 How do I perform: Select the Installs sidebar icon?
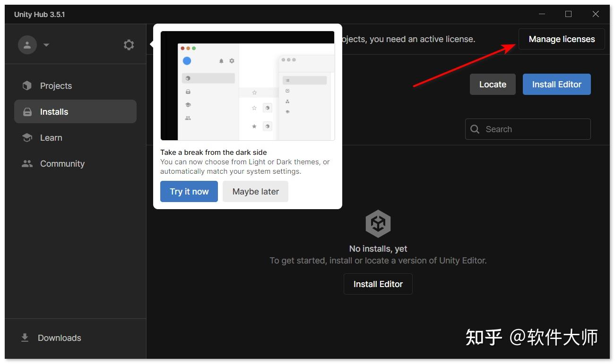coord(27,111)
